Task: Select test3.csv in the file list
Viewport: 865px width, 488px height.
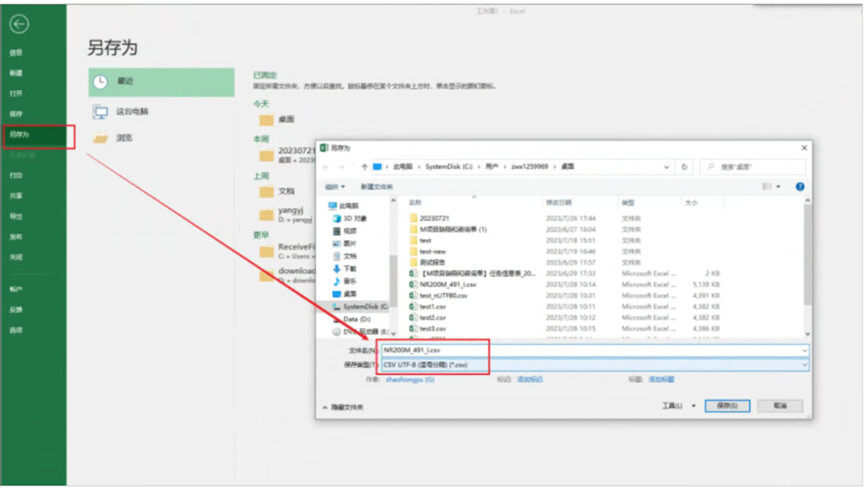Action: click(x=428, y=329)
